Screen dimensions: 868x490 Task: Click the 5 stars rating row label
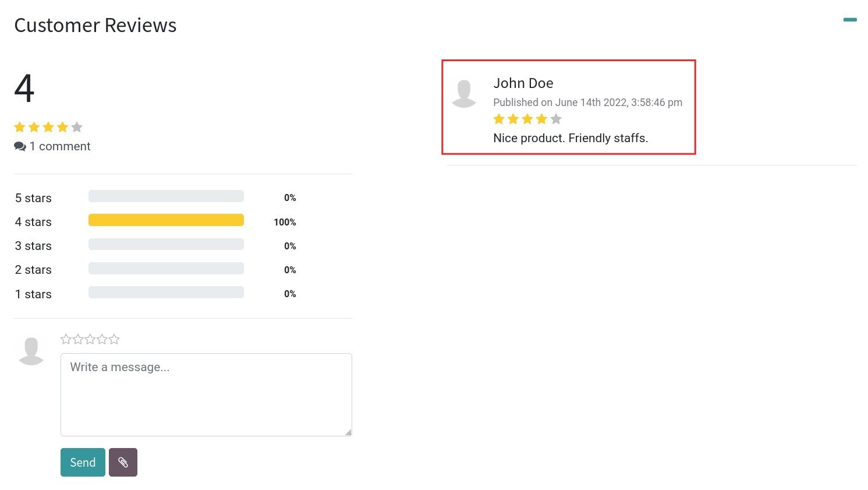[x=33, y=198]
